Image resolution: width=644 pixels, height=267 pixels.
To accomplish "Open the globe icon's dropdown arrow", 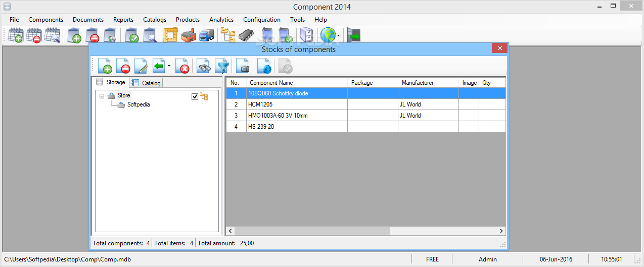I will click(x=338, y=36).
